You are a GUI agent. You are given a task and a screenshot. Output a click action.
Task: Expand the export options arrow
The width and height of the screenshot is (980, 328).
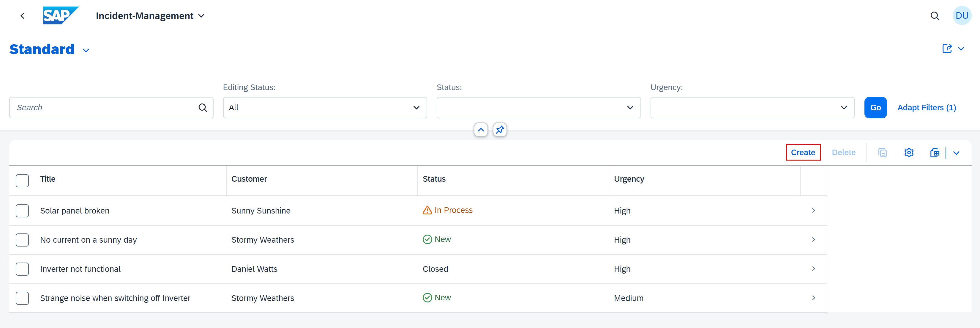tap(956, 153)
